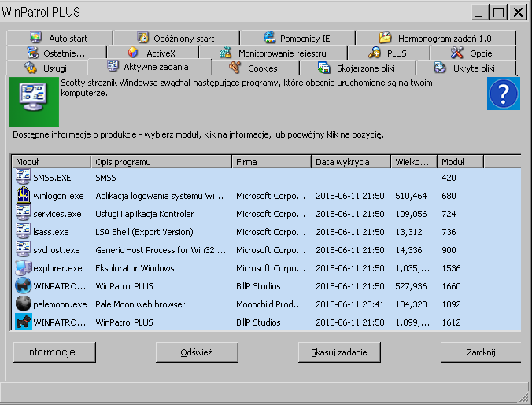The image size is (532, 405).
Task: Sort by the last Moduł column header
Action: (460, 162)
